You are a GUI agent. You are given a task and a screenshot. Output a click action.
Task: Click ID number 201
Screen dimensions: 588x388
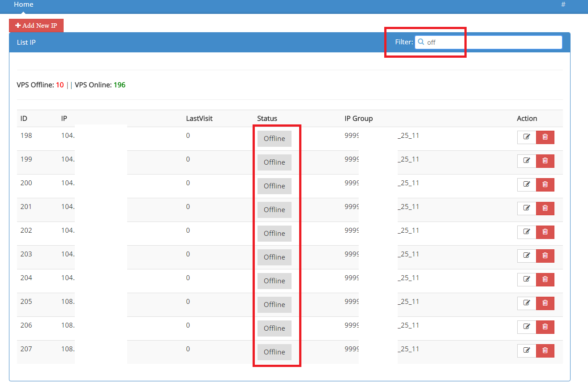[x=26, y=206]
